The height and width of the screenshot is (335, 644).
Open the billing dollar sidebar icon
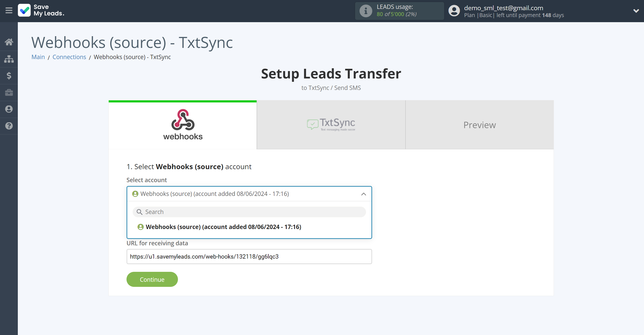[9, 76]
